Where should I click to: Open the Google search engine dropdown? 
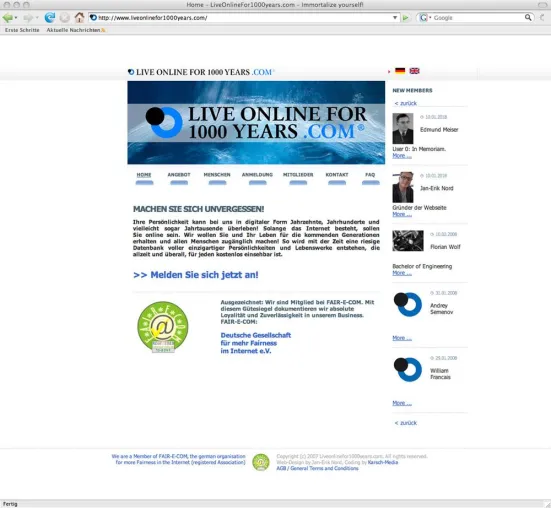pyautogui.click(x=425, y=18)
